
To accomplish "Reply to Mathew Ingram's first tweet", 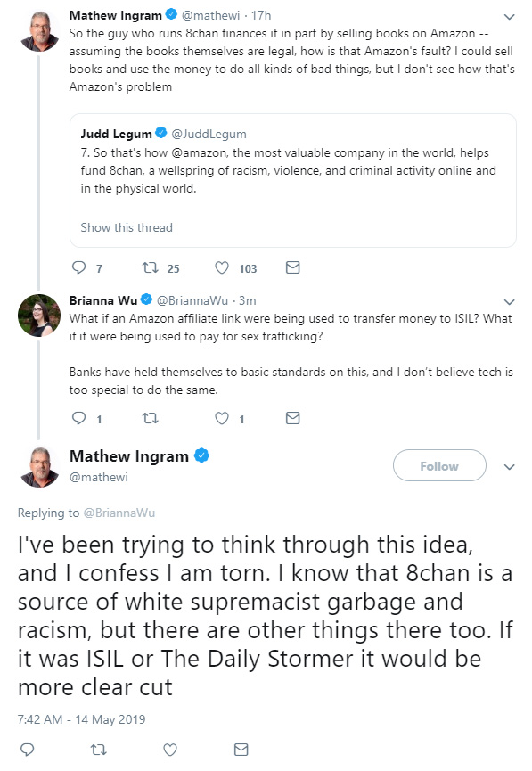I will 79,267.
